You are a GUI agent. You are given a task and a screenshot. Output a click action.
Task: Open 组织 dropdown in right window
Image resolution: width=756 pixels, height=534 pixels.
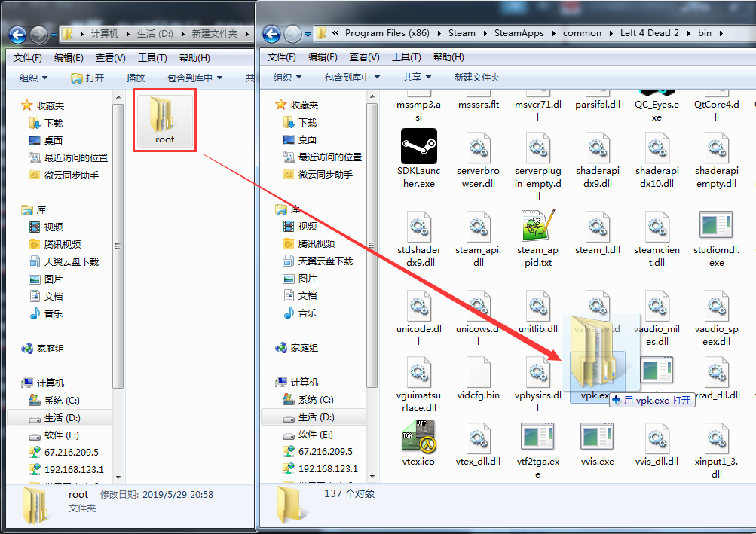pos(287,77)
